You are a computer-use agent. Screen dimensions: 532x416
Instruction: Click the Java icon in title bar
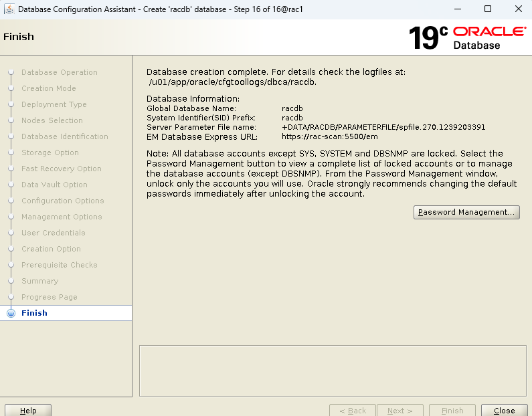pyautogui.click(x=9, y=9)
